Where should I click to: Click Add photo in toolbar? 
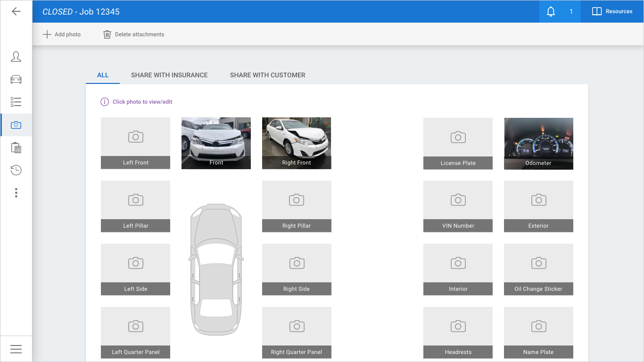[62, 34]
